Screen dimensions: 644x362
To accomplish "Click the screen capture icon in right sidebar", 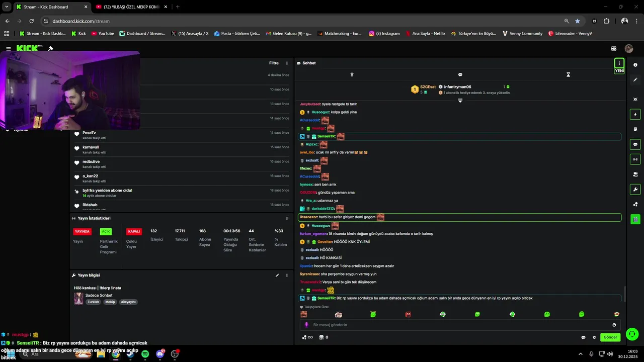I will 635,100.
